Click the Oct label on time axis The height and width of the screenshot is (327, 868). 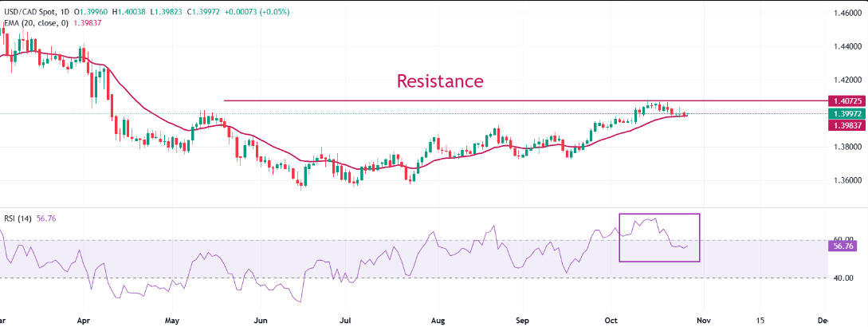tap(610, 319)
